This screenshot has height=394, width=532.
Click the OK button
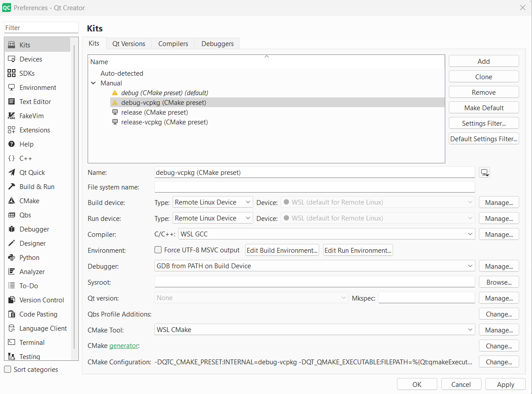click(417, 384)
